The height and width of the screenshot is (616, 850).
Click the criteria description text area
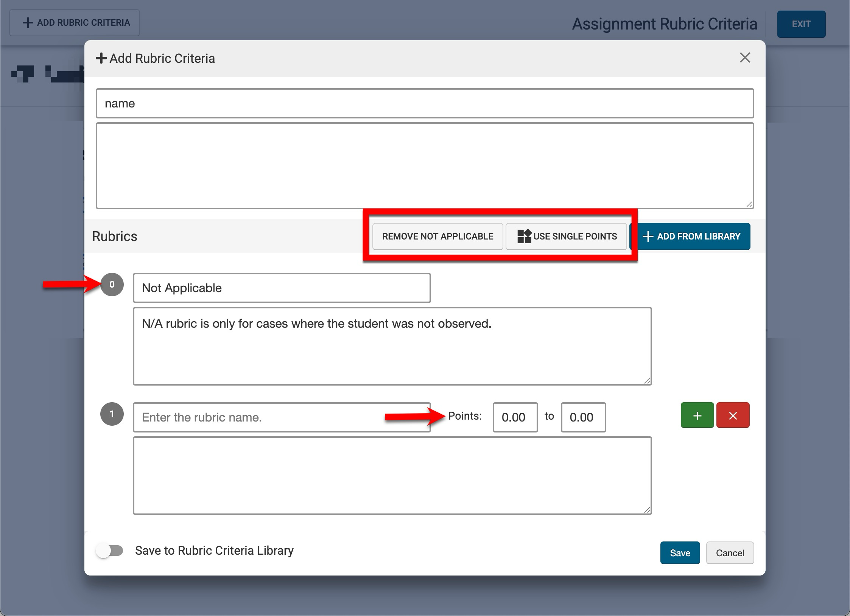[x=424, y=166]
